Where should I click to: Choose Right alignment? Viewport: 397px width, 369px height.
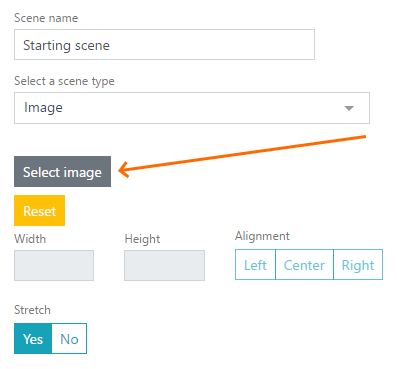coord(358,265)
